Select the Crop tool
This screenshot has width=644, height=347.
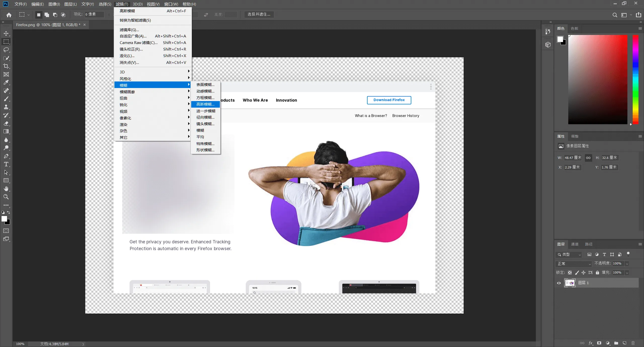coord(6,66)
